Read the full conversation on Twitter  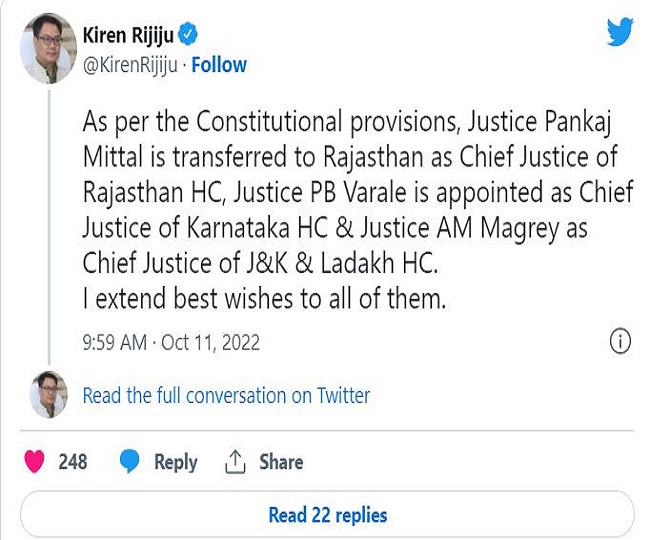click(226, 395)
